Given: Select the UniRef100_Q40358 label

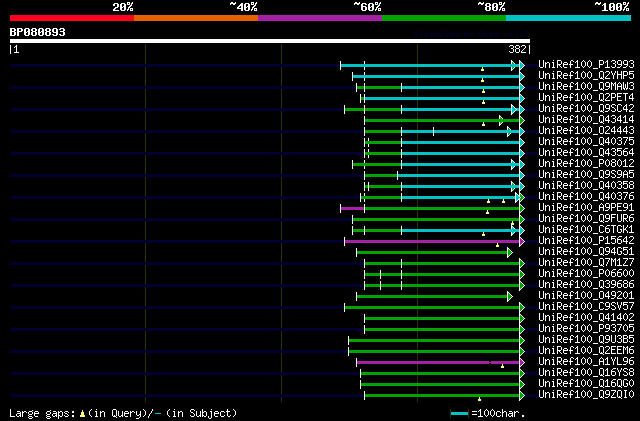Looking at the screenshot, I should 586,186.
